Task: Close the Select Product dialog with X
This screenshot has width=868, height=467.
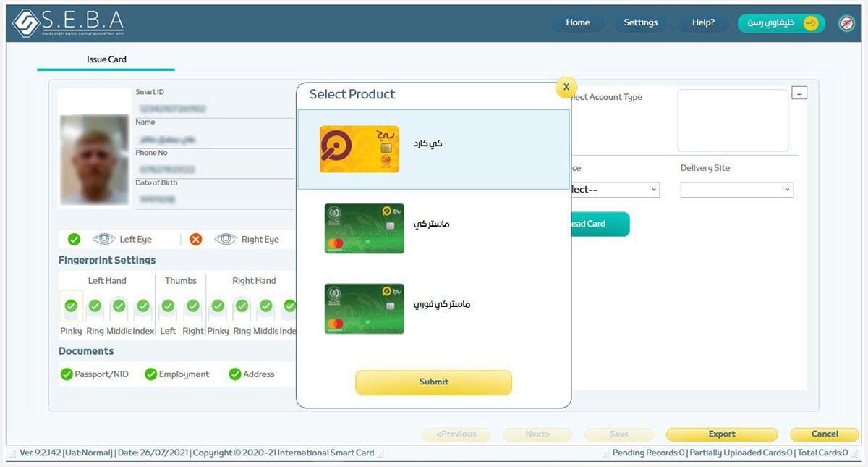Action: [566, 87]
